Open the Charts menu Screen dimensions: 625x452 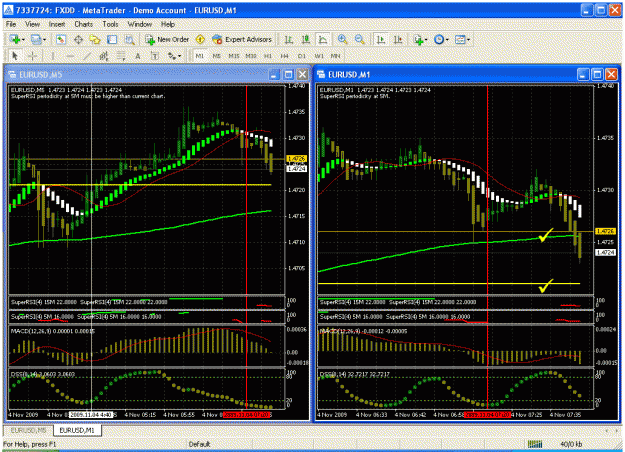(x=84, y=24)
